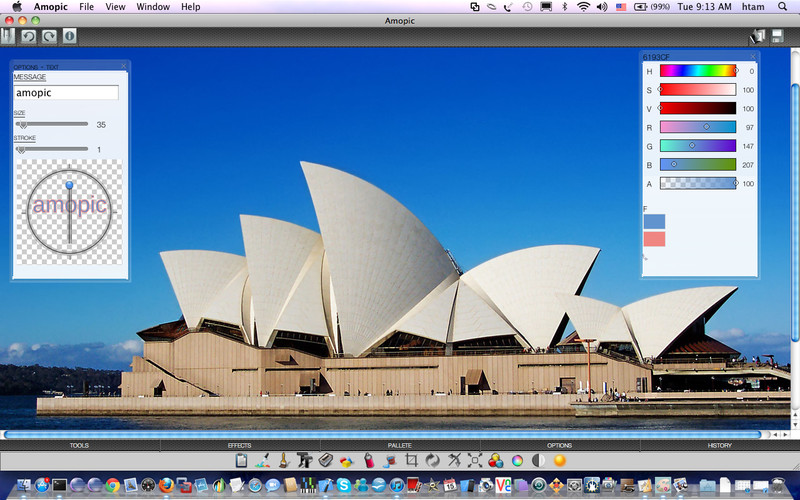Click the black-and-white contrast circle icon
Image resolution: width=800 pixels, height=500 pixels.
538,460
